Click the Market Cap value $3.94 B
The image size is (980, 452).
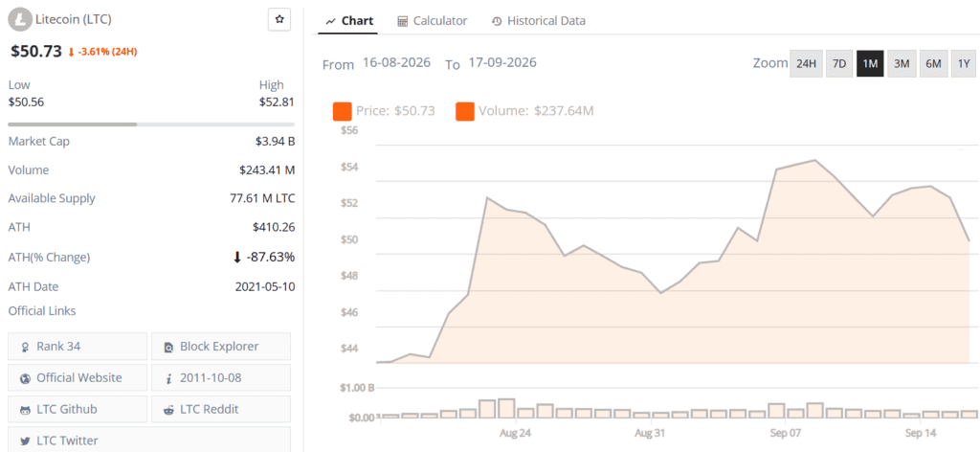point(275,142)
